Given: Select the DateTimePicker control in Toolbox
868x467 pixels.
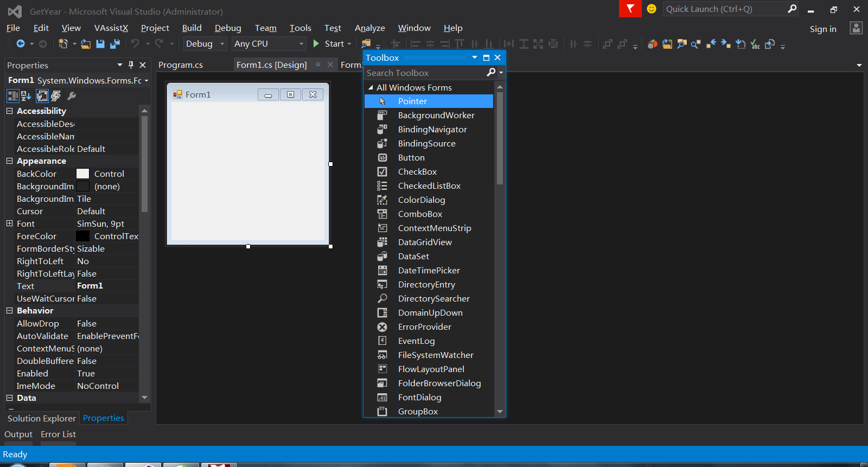Looking at the screenshot, I should (x=429, y=270).
